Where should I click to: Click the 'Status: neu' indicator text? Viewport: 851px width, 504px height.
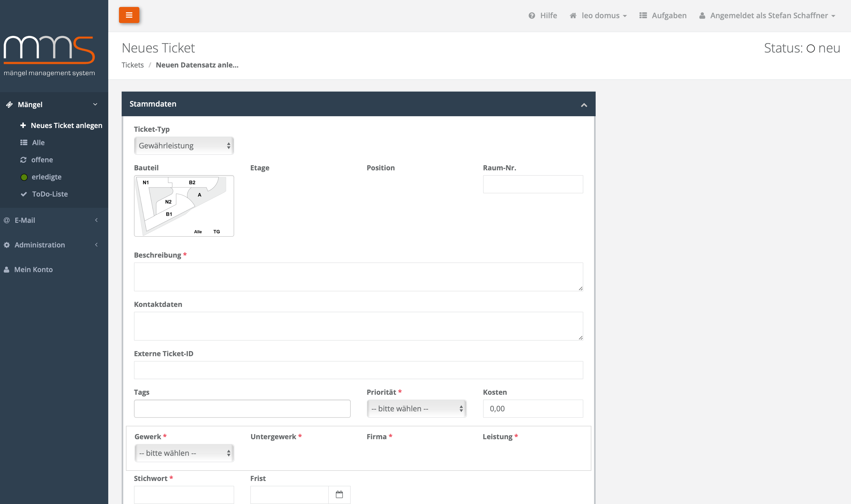pyautogui.click(x=802, y=48)
